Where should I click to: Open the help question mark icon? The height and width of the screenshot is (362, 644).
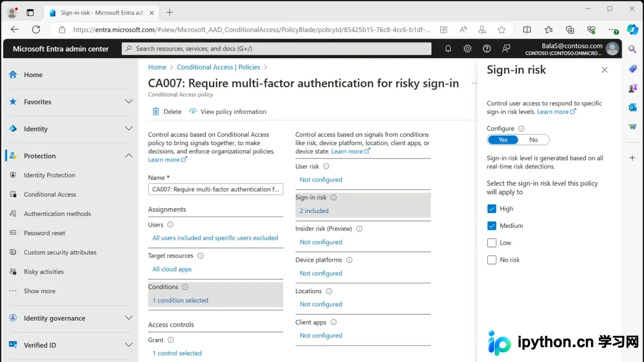(x=487, y=49)
